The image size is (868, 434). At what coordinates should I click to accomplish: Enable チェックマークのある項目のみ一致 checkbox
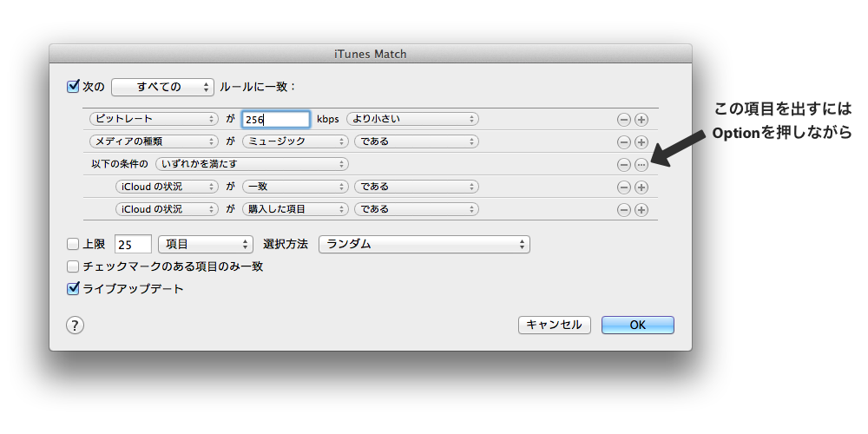coord(73,266)
